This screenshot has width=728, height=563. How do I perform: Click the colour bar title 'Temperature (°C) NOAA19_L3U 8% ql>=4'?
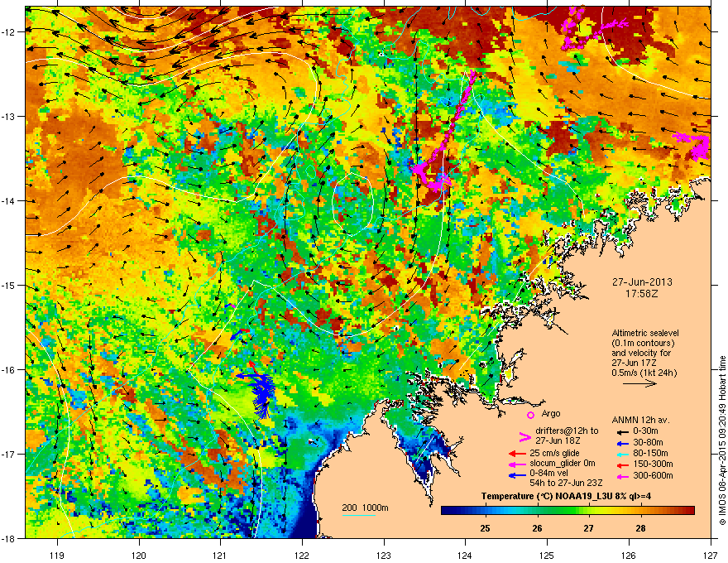[x=566, y=496]
